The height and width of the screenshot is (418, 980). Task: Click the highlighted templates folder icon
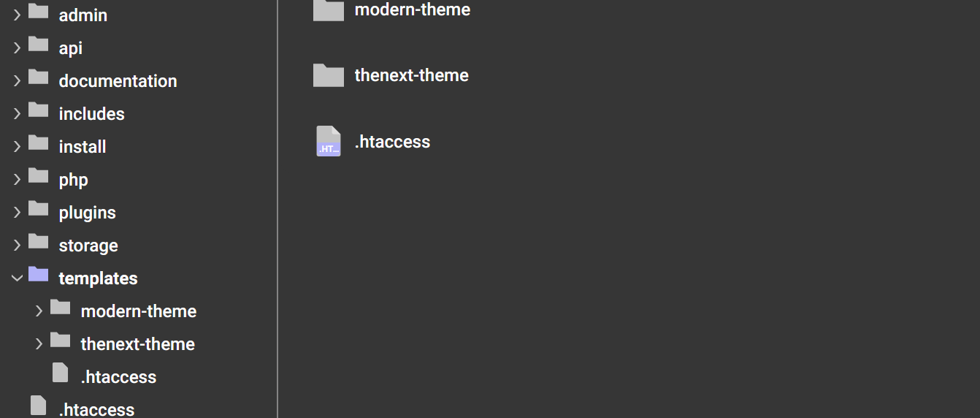pos(39,276)
